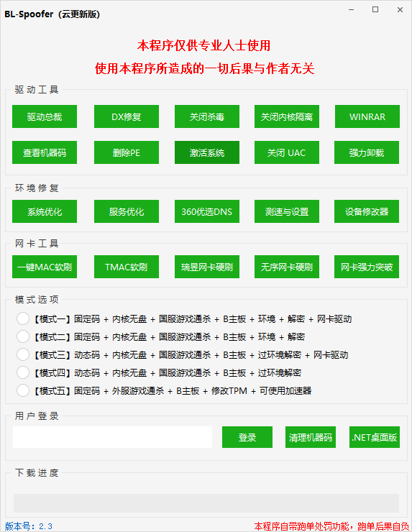Click the 驱动总裁 button

pos(45,116)
